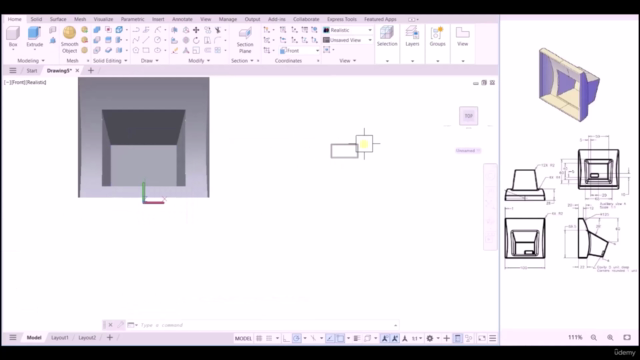Expand the View panel on ribbon
This screenshot has width=640, height=360.
pyautogui.click(x=348, y=60)
